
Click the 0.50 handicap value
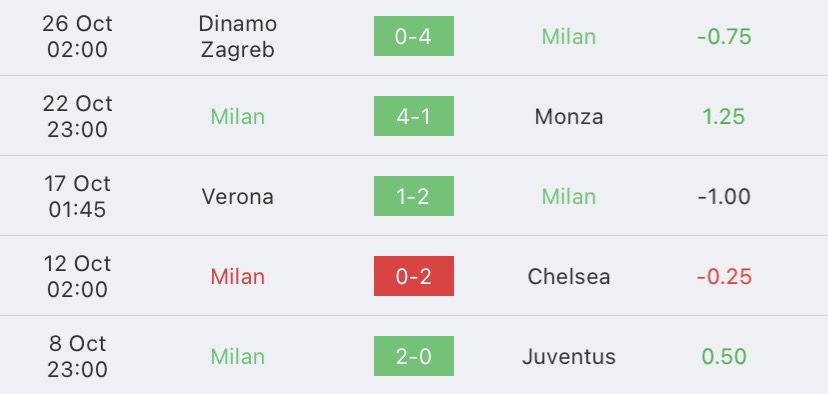coord(724,357)
